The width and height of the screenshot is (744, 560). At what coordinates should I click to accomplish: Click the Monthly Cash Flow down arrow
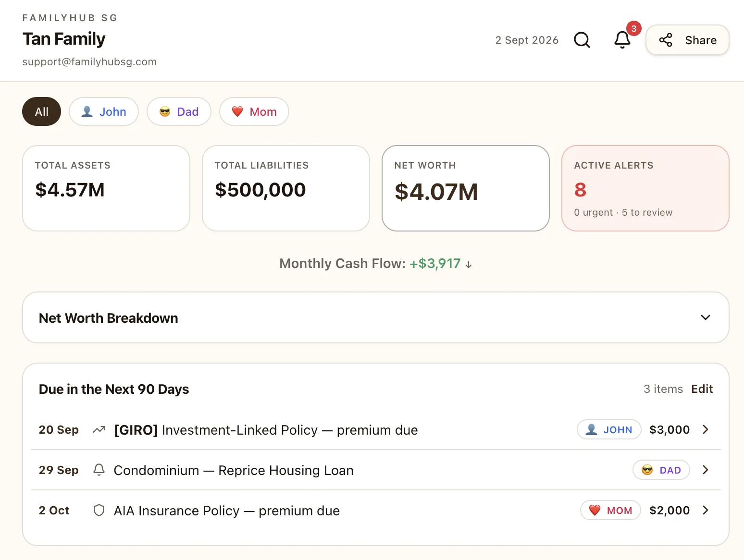click(469, 264)
